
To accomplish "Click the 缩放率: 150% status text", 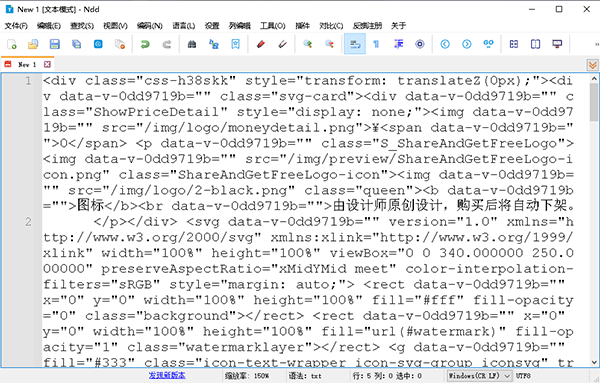I will coord(247,376).
